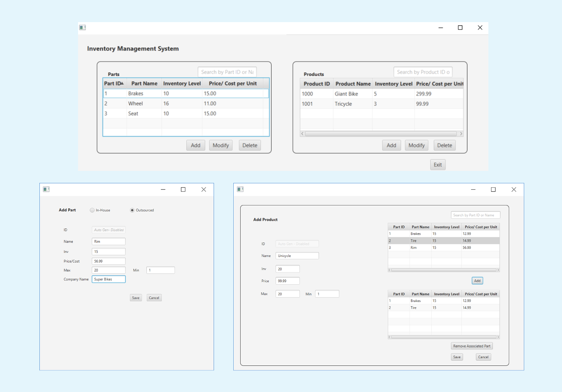Click Remove Associated Part button
The width and height of the screenshot is (562, 392).
(x=471, y=346)
